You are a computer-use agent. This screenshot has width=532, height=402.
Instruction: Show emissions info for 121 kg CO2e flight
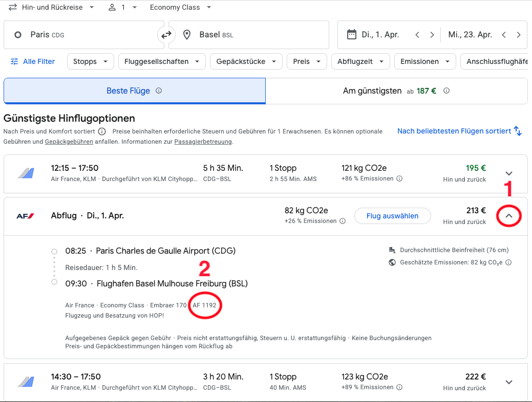click(x=400, y=178)
